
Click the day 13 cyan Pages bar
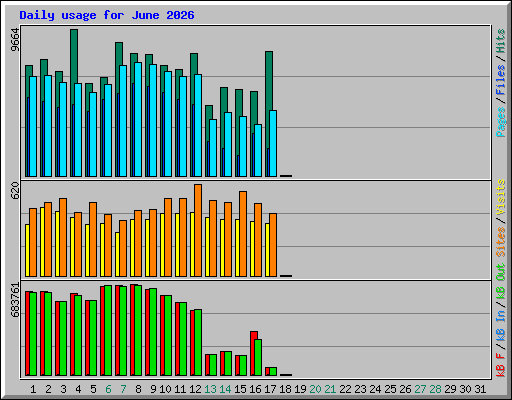213,148
